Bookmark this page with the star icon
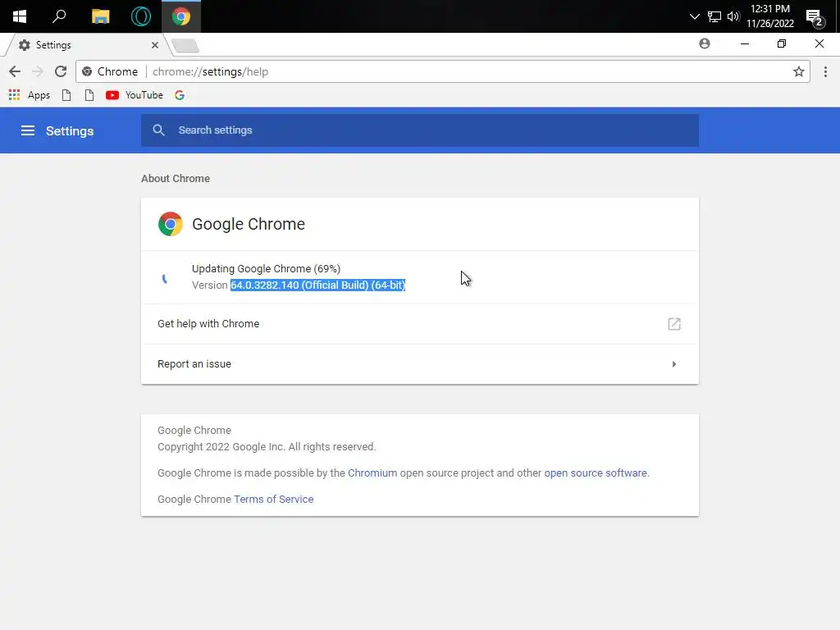 pos(799,71)
